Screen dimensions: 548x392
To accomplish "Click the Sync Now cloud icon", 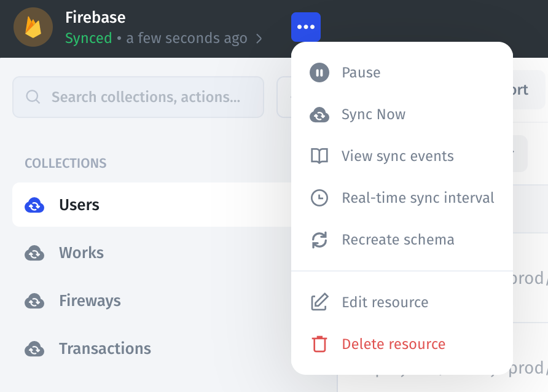I will pos(319,115).
